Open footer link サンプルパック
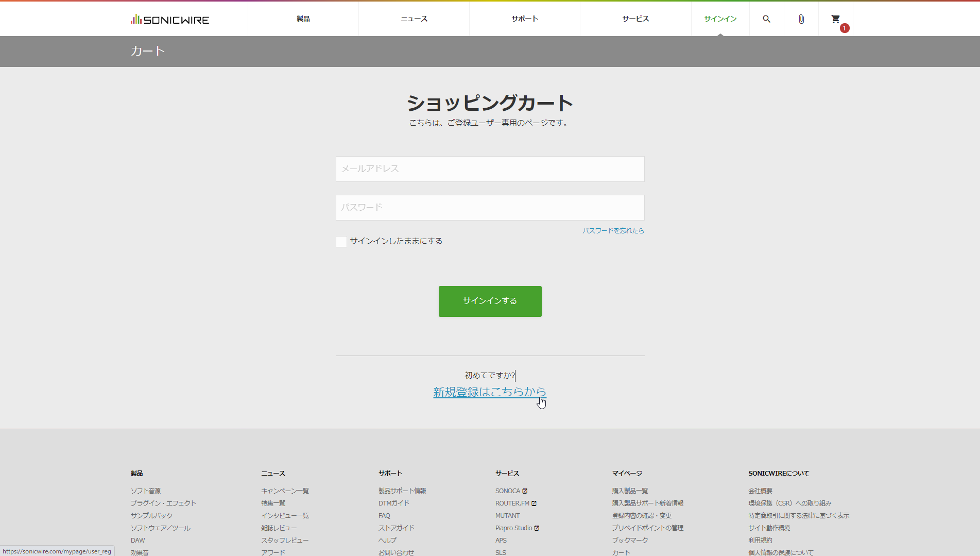 coord(151,516)
